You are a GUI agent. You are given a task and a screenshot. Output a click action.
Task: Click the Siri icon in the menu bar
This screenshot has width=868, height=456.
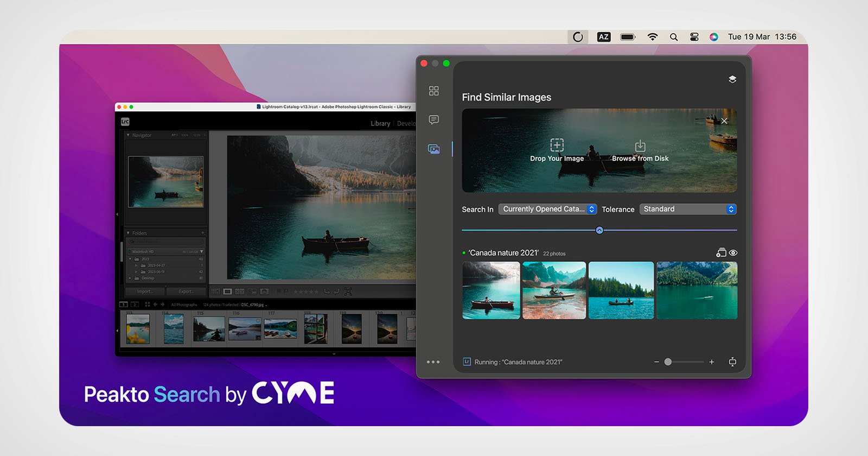pyautogui.click(x=714, y=37)
